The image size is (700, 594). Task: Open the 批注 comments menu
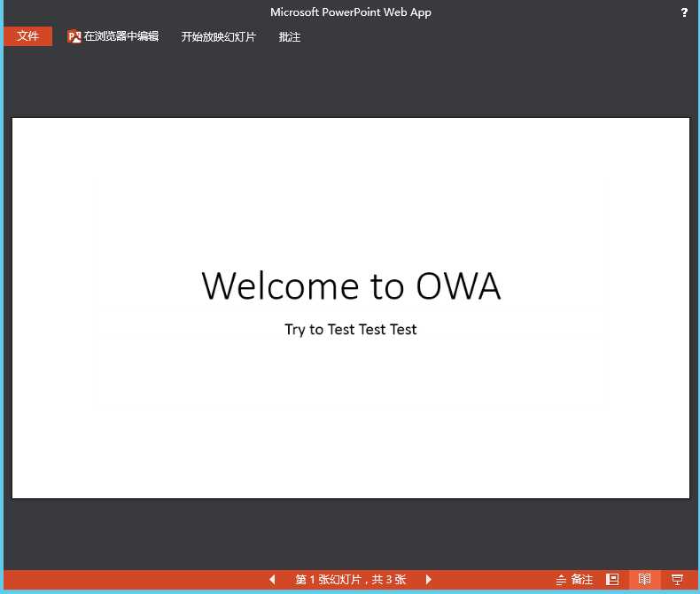(x=289, y=36)
